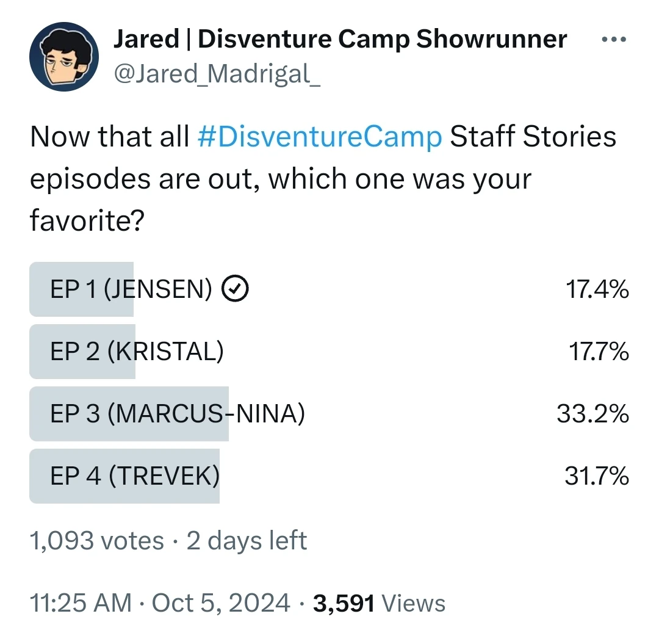
Task: Select the EP 4 (TREVEK) poll bar
Action: 124,477
